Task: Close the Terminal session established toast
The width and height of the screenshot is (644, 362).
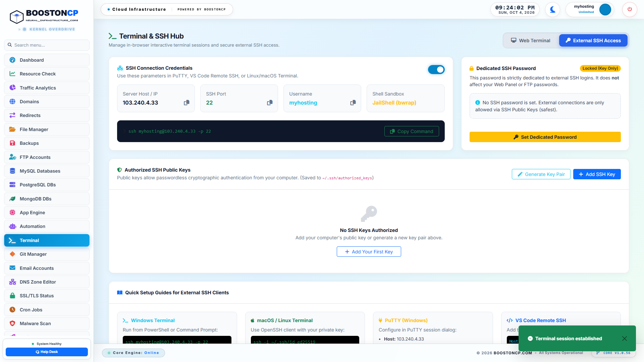Action: point(624,339)
